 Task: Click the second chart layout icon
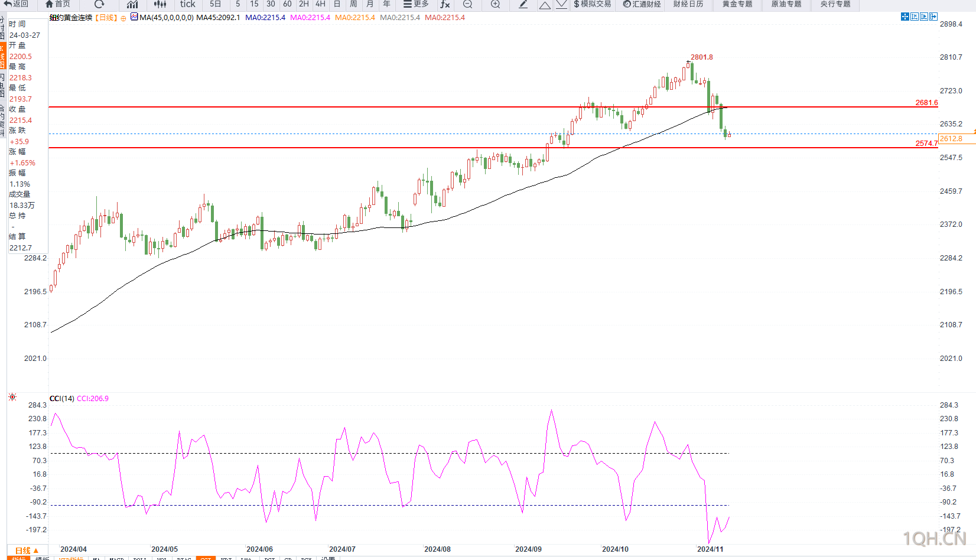915,17
